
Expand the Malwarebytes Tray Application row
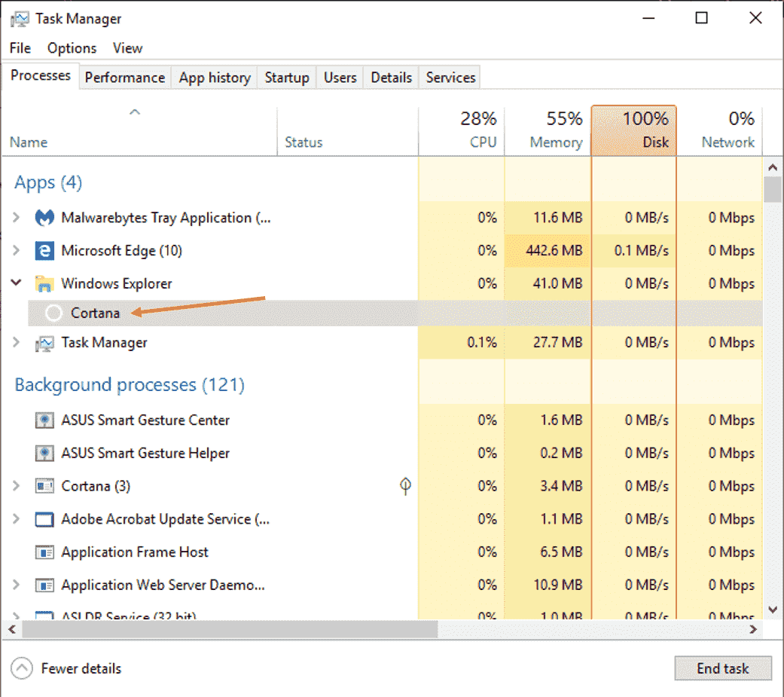click(x=16, y=218)
